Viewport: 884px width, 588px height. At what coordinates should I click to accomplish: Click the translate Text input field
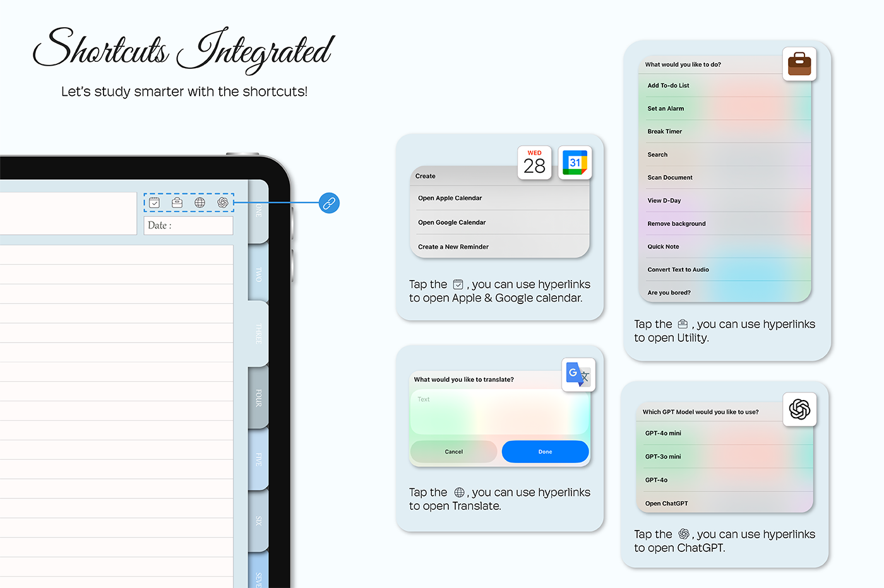pyautogui.click(x=499, y=413)
